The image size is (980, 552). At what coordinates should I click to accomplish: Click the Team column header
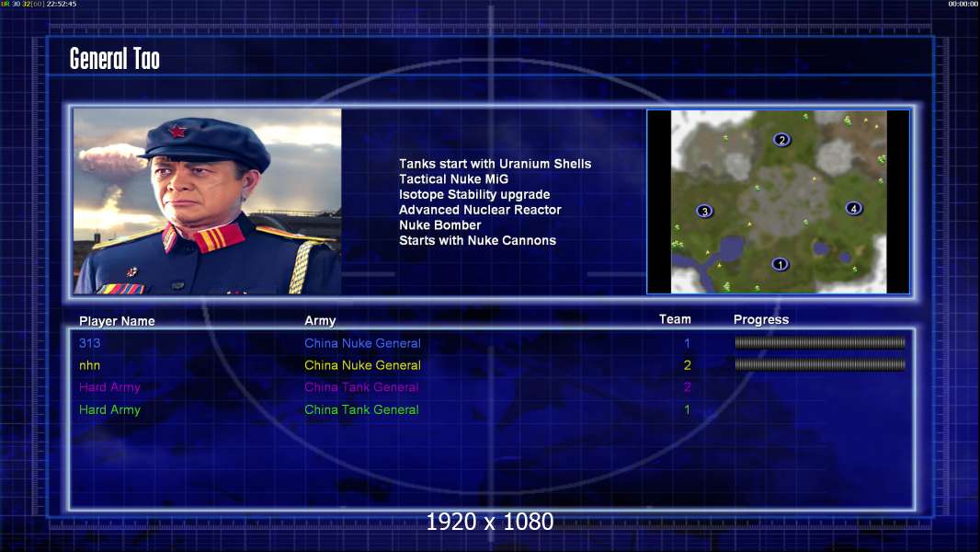pyautogui.click(x=675, y=319)
